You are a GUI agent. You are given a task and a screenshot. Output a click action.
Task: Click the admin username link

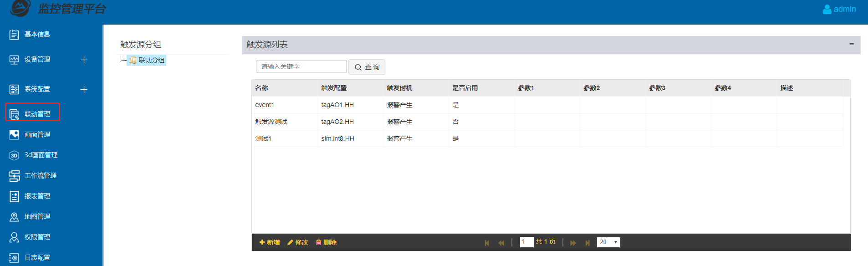click(845, 9)
